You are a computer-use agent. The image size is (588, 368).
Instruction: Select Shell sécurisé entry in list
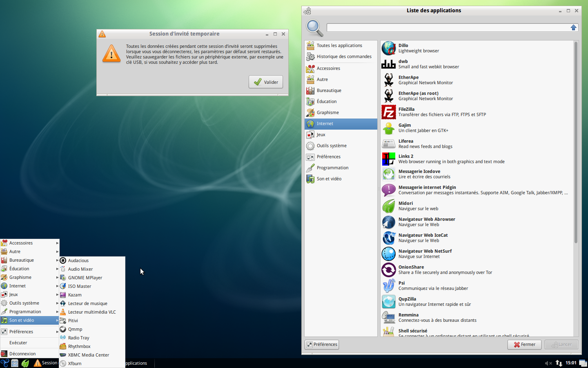477,331
